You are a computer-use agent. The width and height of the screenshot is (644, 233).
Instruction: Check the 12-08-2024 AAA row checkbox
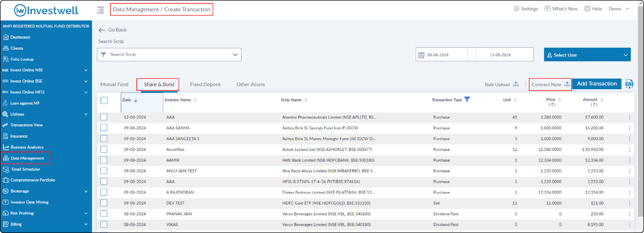point(104,117)
